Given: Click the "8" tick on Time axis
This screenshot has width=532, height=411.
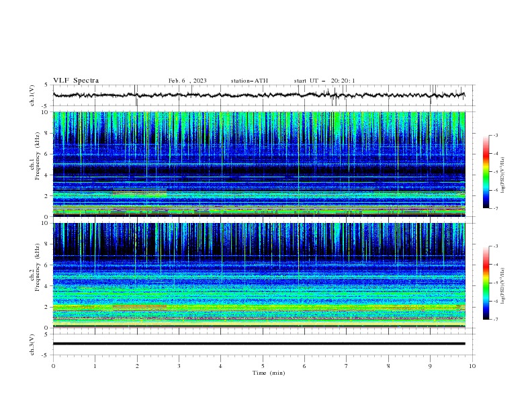Looking at the screenshot, I should coord(388,366).
